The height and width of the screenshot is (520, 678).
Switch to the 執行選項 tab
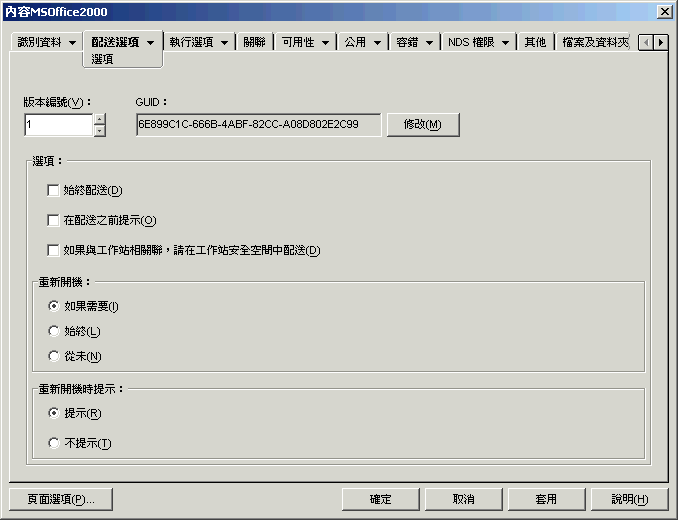click(191, 42)
